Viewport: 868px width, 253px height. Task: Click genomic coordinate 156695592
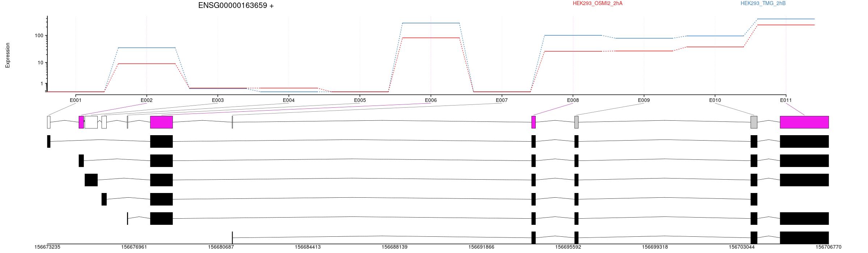pos(568,247)
